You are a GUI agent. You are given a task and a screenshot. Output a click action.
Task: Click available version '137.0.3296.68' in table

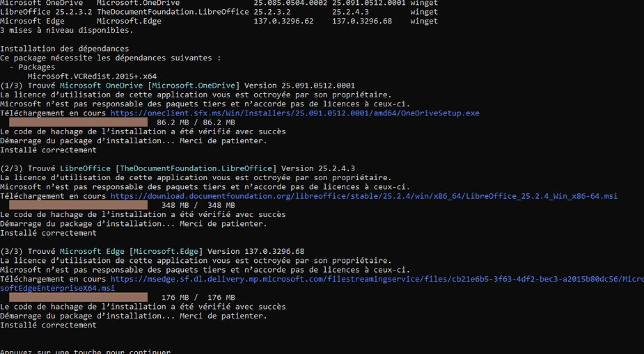coord(362,21)
